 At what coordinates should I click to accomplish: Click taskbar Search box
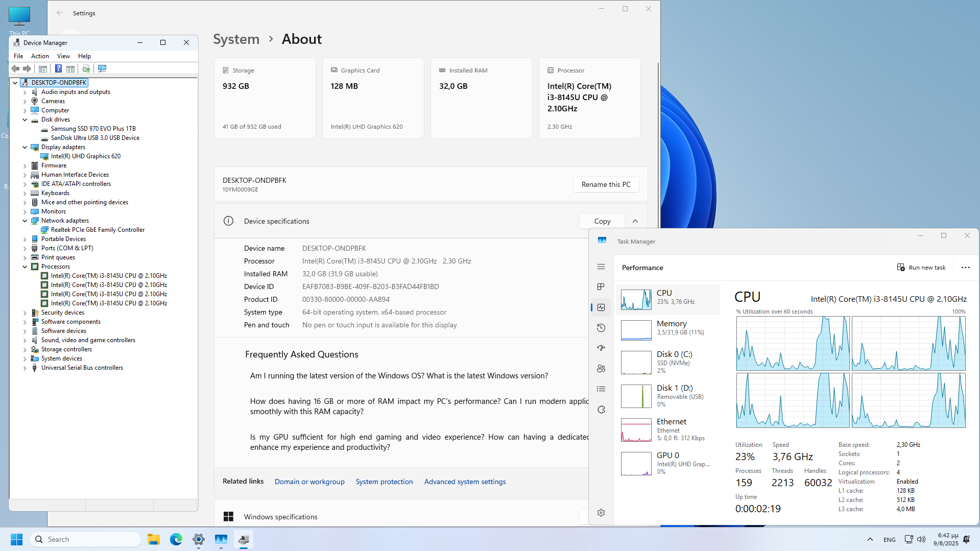(85, 539)
